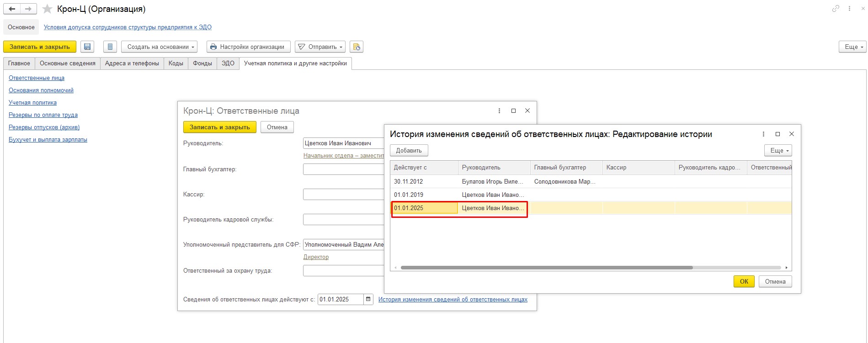This screenshot has width=868, height=343.
Task: Expand the Создать на основании dropdown
Action: (x=159, y=47)
